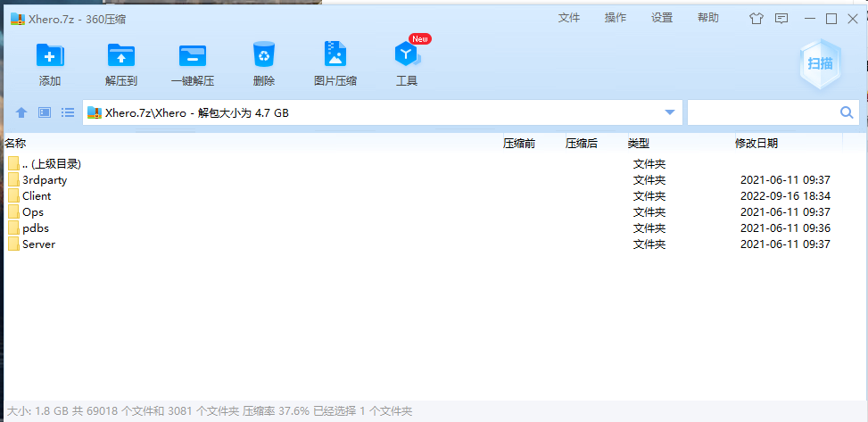Open the Help (帮助) menu
The image size is (868, 422).
tap(708, 18)
